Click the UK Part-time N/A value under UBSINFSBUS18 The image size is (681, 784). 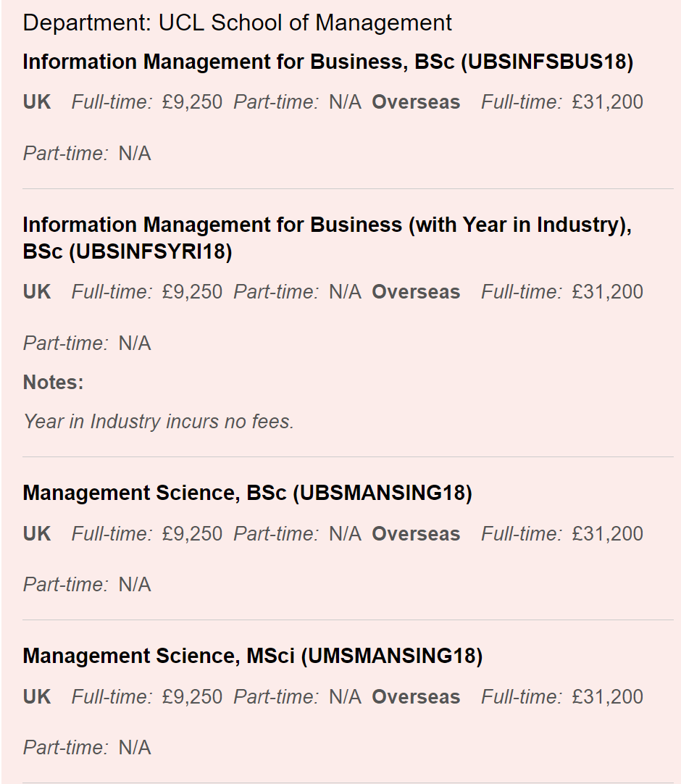click(345, 102)
